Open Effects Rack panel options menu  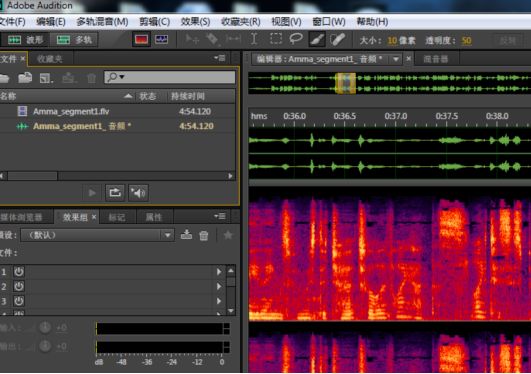pos(219,216)
